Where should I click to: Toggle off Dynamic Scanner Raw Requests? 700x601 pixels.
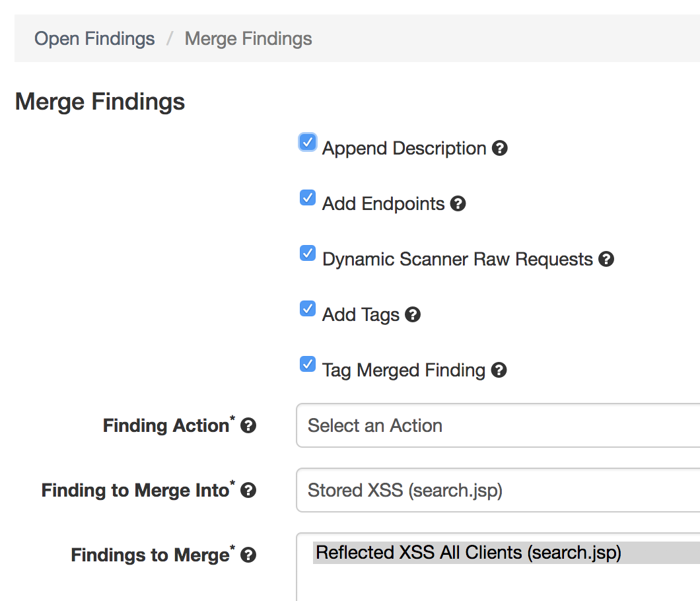(x=307, y=253)
